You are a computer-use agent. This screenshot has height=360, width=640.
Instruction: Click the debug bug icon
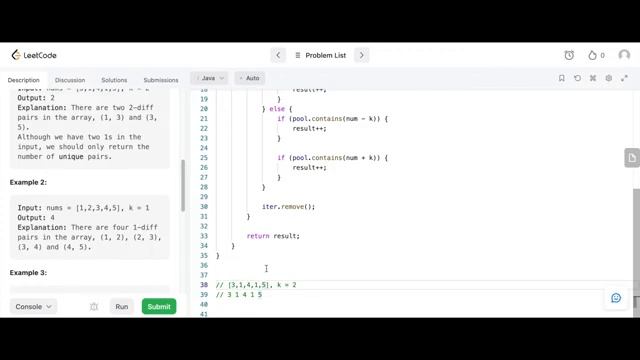[x=94, y=307]
